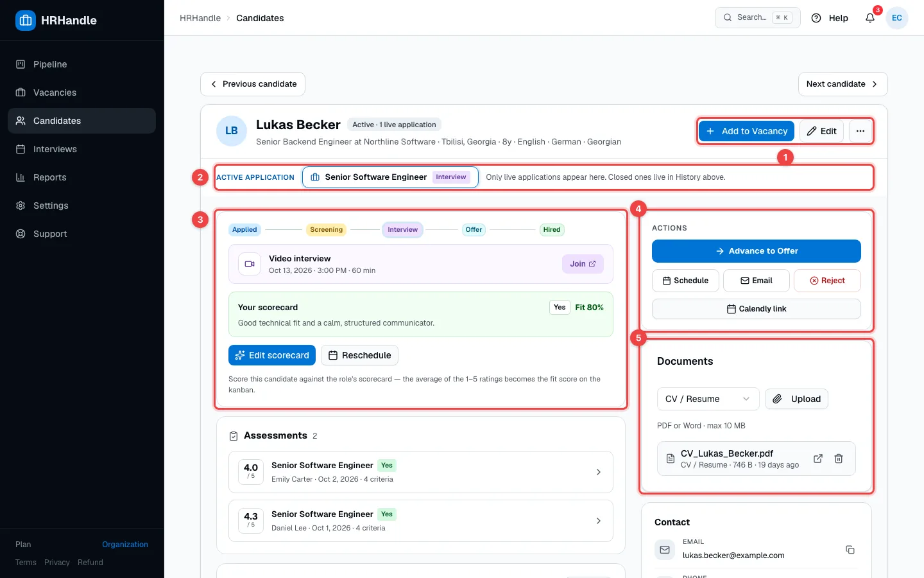924x578 pixels.
Task: Delete CV_Lukas_Becker.pdf with the trash icon
Action: point(839,459)
